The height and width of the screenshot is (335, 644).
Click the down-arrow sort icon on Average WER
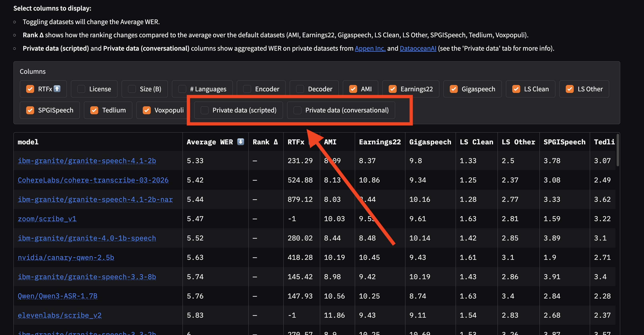[241, 142]
